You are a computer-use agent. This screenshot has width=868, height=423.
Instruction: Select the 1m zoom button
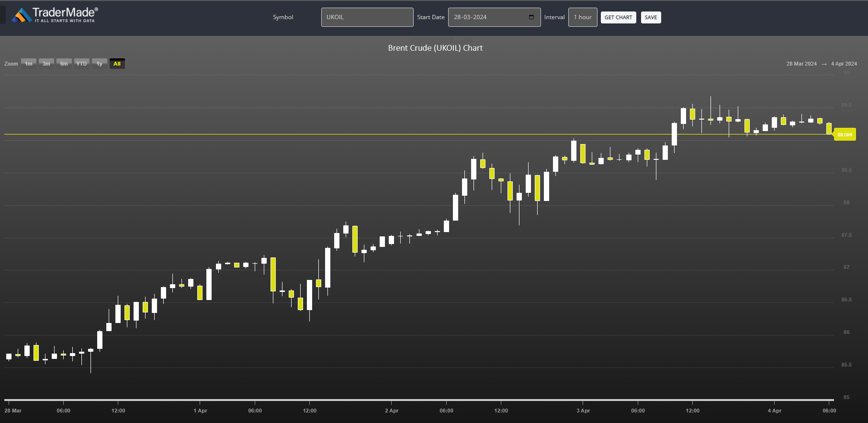[29, 64]
